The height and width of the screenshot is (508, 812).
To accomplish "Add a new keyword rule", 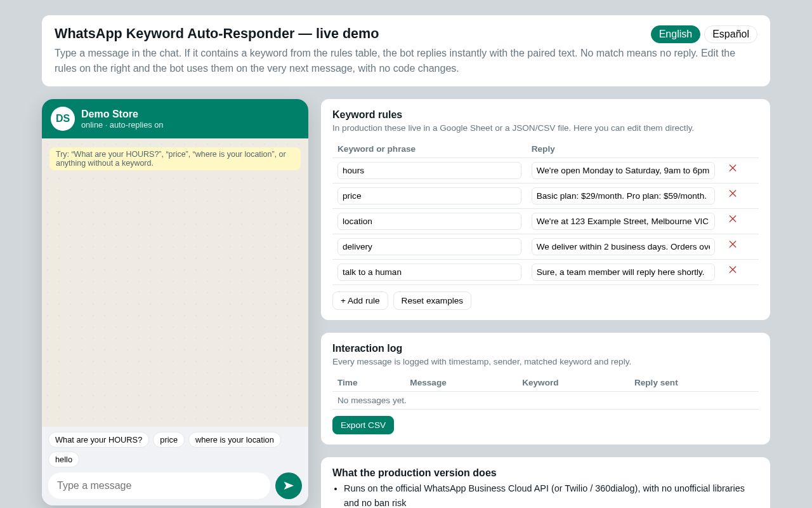I will (360, 301).
